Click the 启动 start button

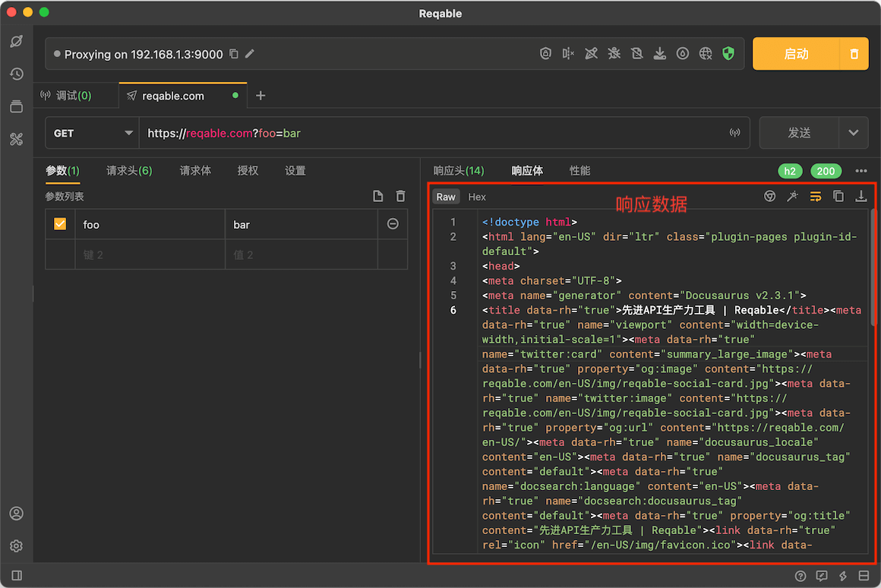(796, 54)
